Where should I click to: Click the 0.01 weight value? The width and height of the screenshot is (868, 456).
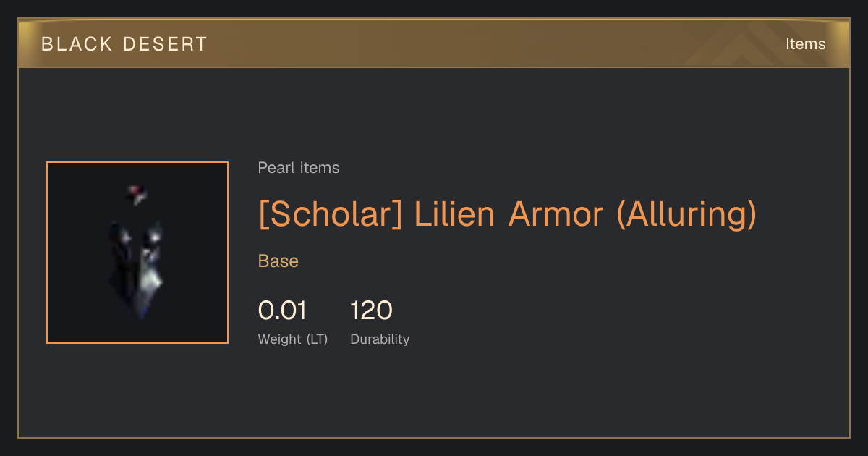[282, 311]
